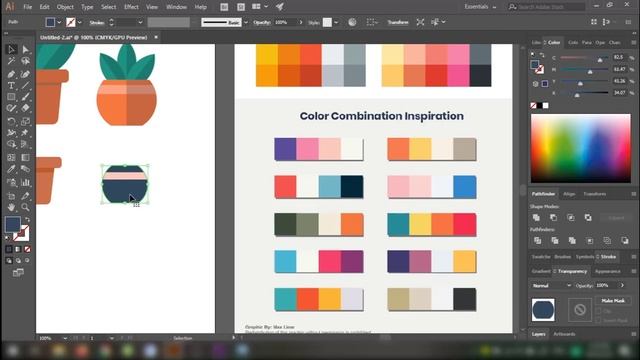640x360 pixels.
Task: Select the Rotate tool
Action: click(11, 121)
